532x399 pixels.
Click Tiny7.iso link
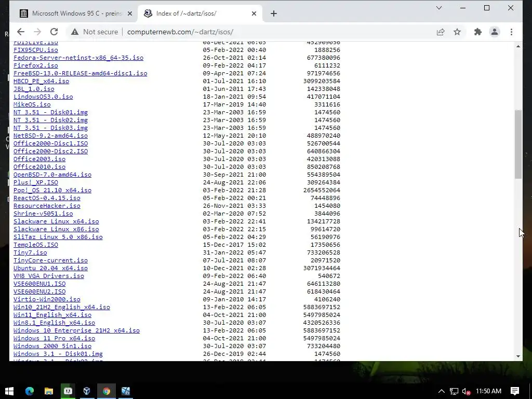pos(30,253)
